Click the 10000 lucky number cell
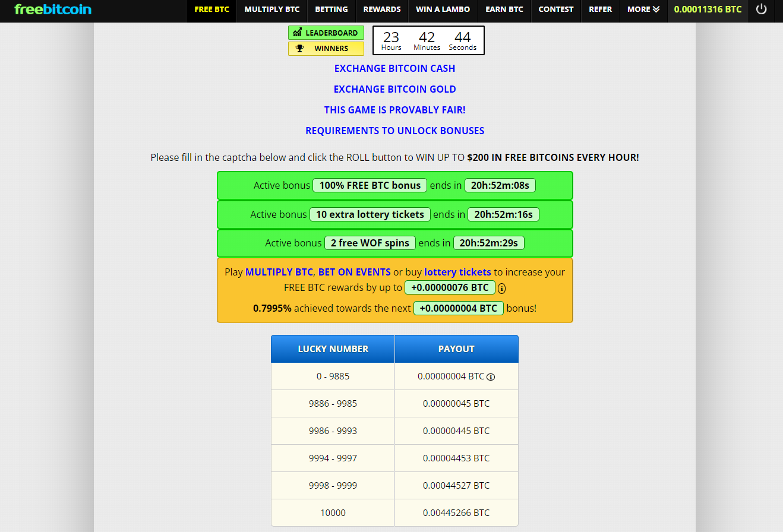 click(333, 513)
